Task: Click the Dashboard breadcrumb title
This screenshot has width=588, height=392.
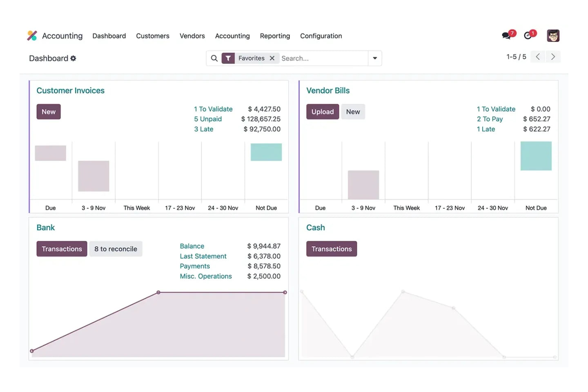Action: (49, 58)
